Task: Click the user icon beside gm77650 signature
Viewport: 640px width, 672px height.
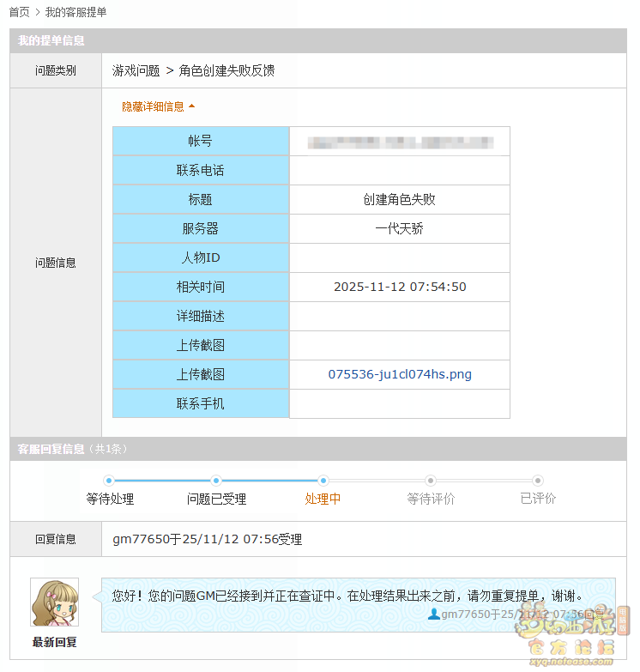Action: (x=434, y=614)
